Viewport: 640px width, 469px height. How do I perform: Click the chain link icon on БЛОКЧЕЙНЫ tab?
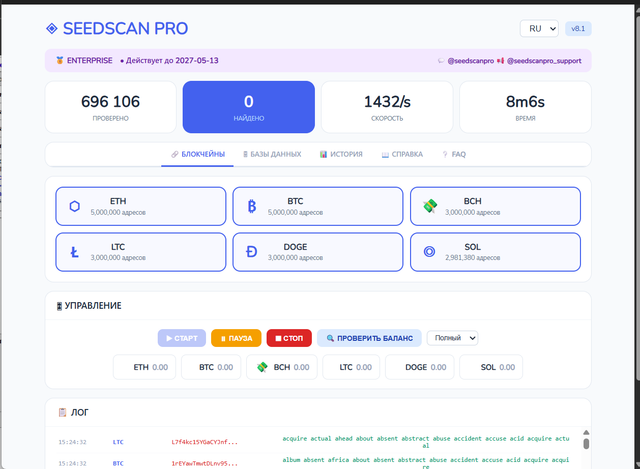point(175,154)
